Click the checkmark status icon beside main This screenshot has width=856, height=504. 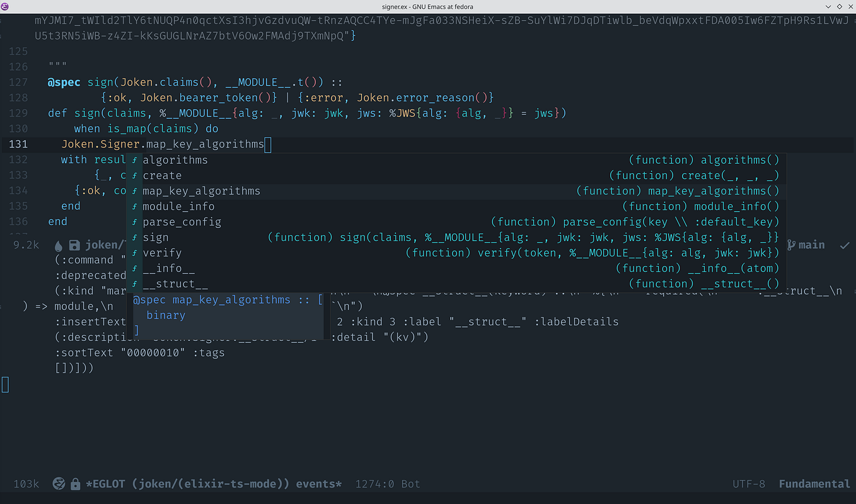click(844, 245)
